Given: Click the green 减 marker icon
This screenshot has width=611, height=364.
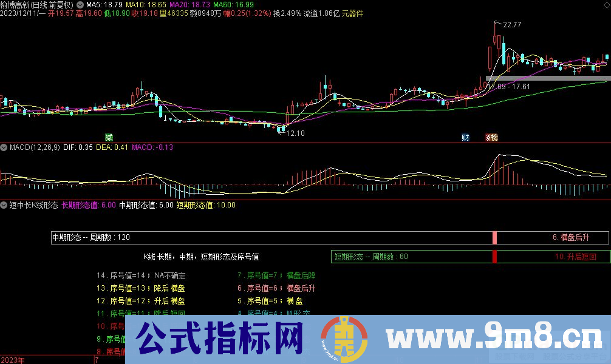Looking at the screenshot, I should [109, 138].
